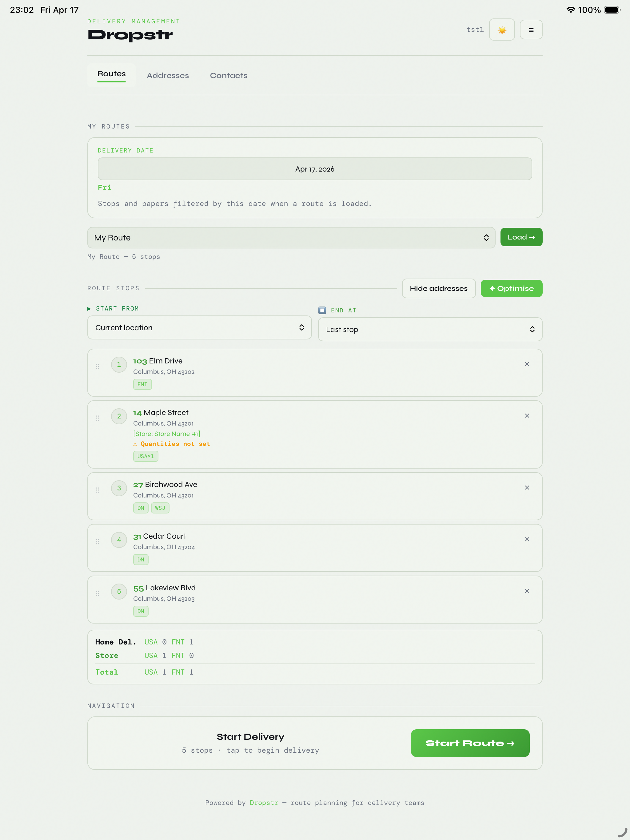The image size is (630, 840).
Task: Click stop number 3 circle badge
Action: tap(119, 488)
